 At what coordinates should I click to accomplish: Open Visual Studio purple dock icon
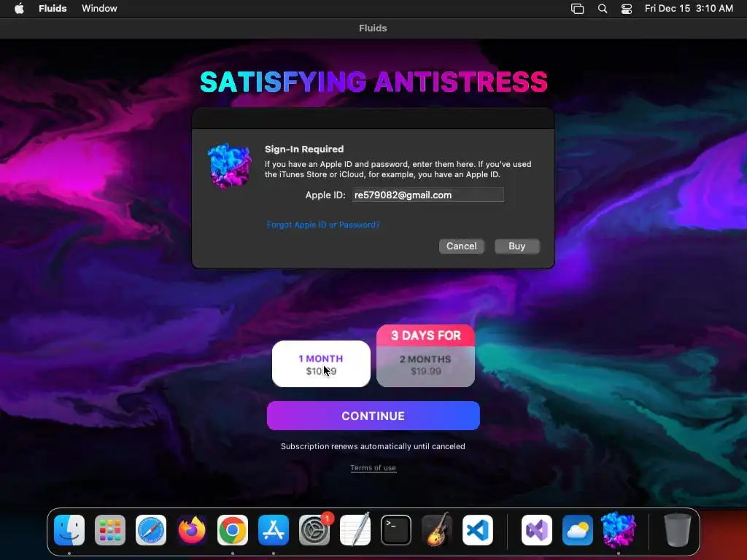click(x=537, y=530)
